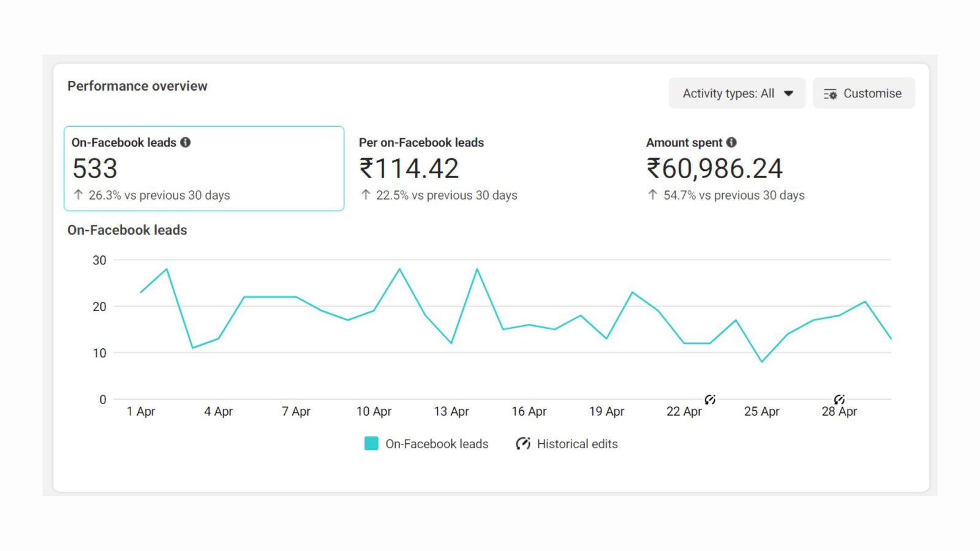Screen dimensions: 980x551
Task: Click the On-Facebook leads legend text
Action: tap(437, 444)
